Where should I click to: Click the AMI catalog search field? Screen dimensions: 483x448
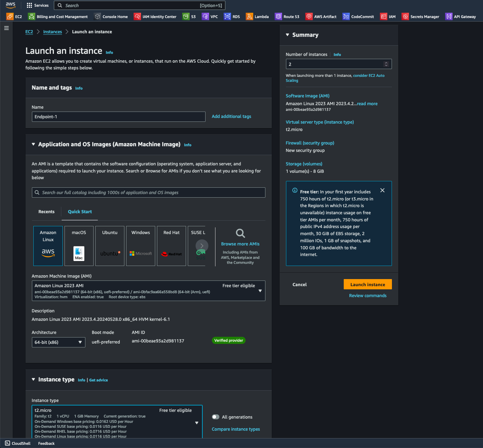click(x=148, y=192)
